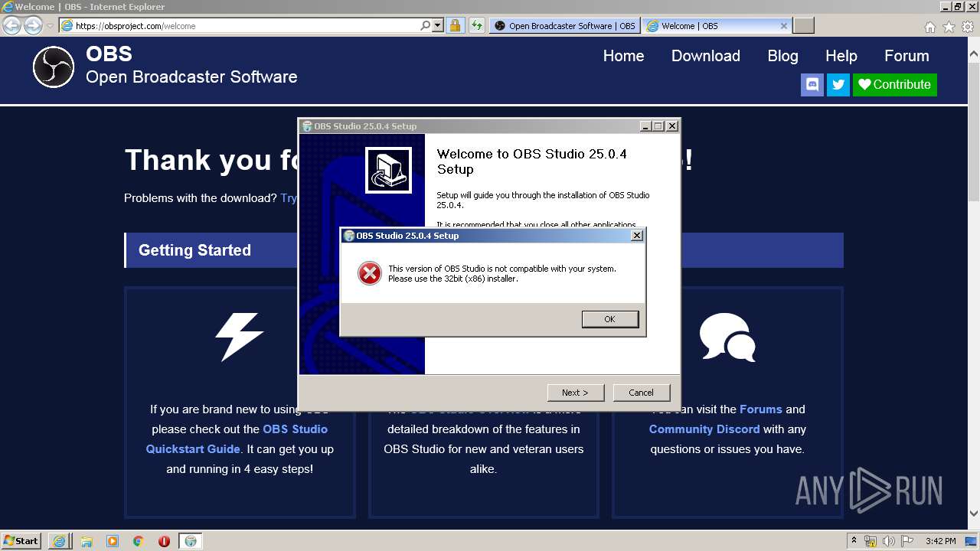Open Windows Explorer folder in the taskbar
Image resolution: width=980 pixels, height=551 pixels.
click(86, 541)
